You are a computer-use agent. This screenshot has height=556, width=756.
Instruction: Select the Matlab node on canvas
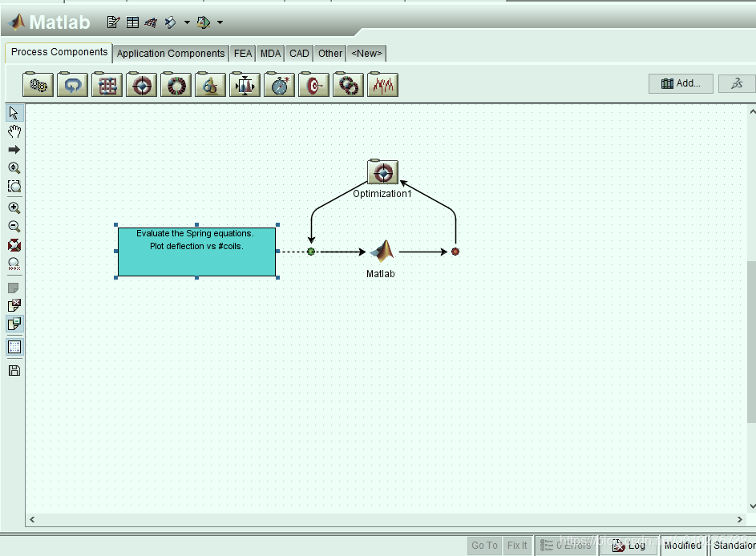pyautogui.click(x=382, y=252)
